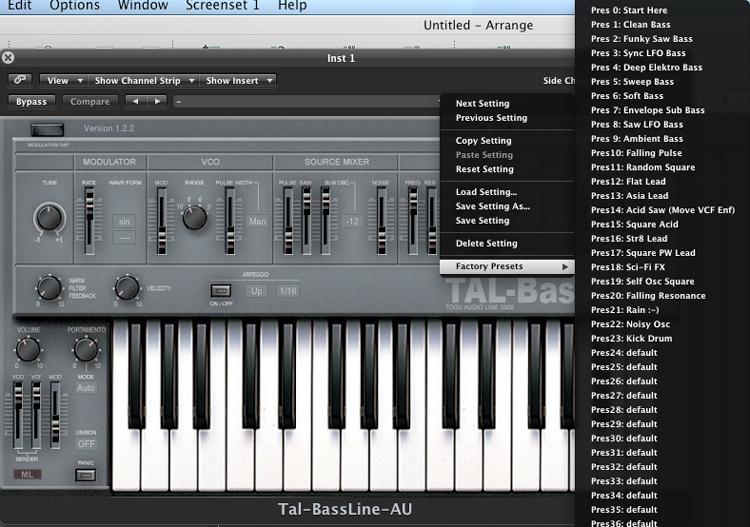
Task: Adjust the SUB OSC slider
Action: 325,221
